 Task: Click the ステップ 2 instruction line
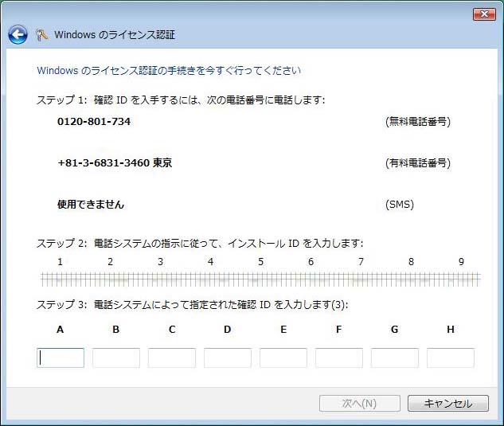[200, 244]
